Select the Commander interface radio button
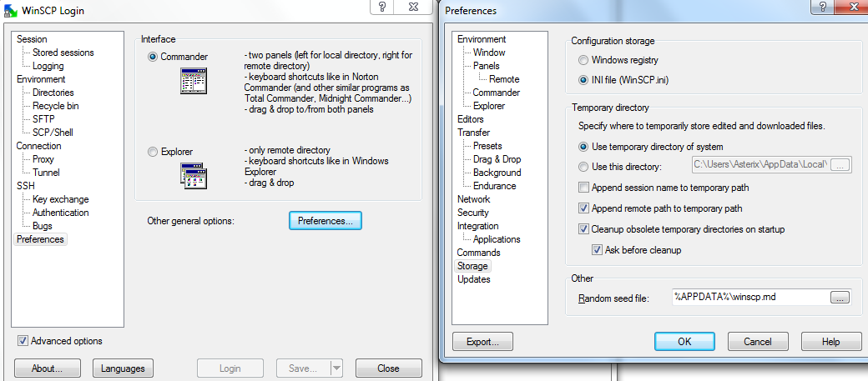This screenshot has height=381, width=868. point(153,57)
